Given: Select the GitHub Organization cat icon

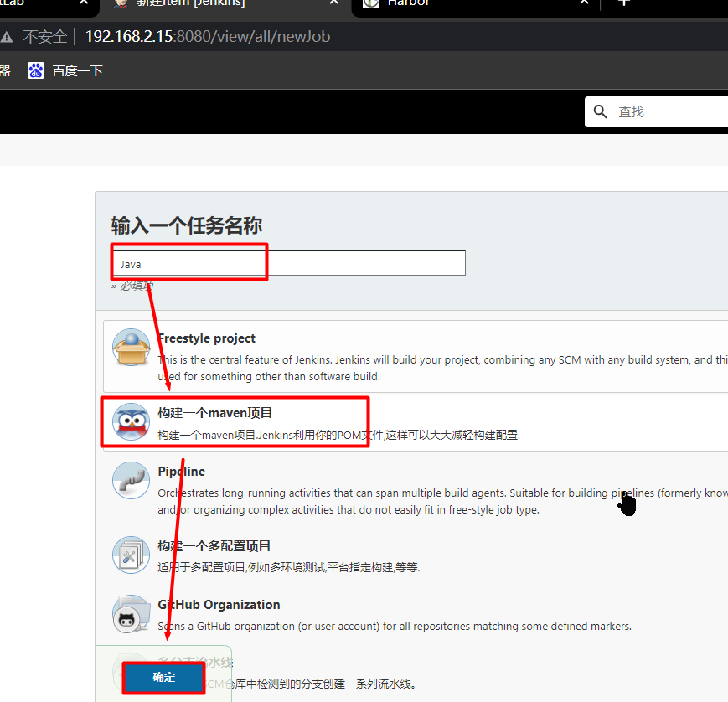Looking at the screenshot, I should (x=132, y=614).
